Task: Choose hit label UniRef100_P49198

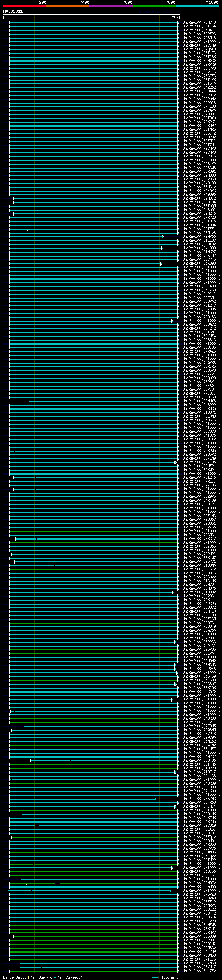Action: coord(199,183)
